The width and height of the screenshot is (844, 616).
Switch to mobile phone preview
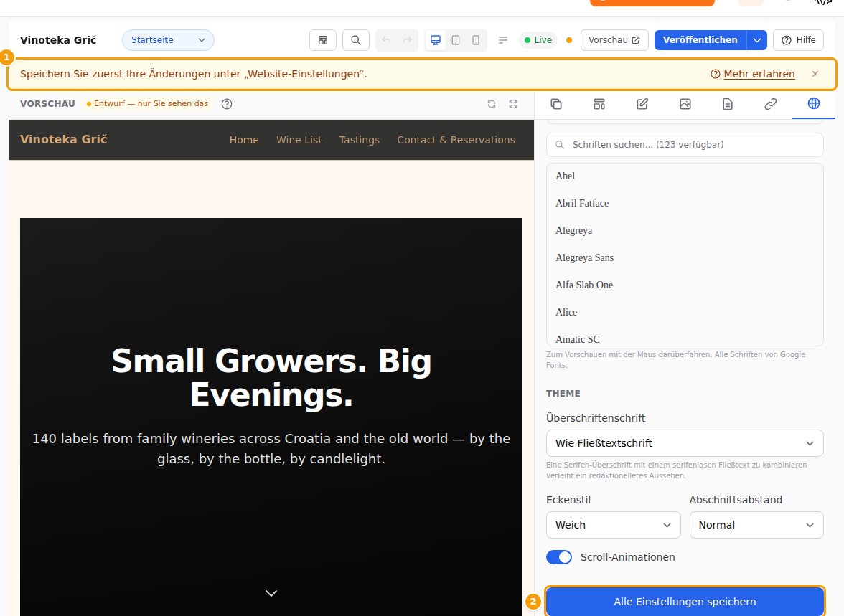[x=476, y=40]
